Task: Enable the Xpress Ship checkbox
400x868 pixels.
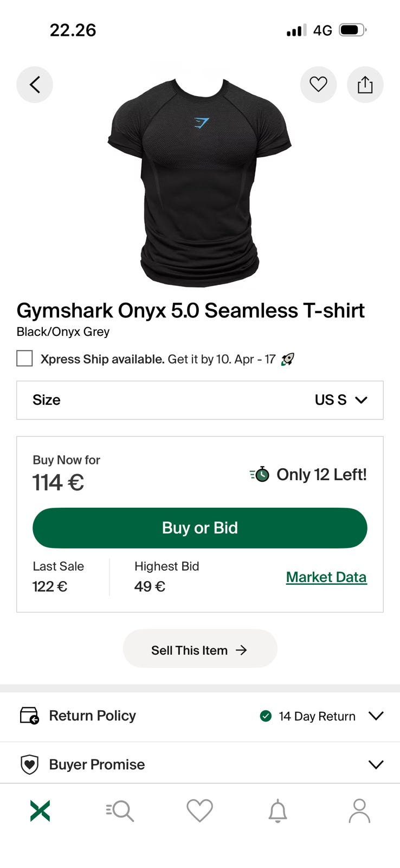Action: 24,359
